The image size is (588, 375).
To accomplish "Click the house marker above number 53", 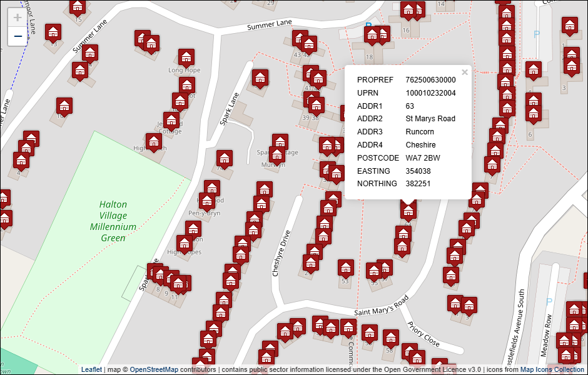I will pyautogui.click(x=346, y=269).
